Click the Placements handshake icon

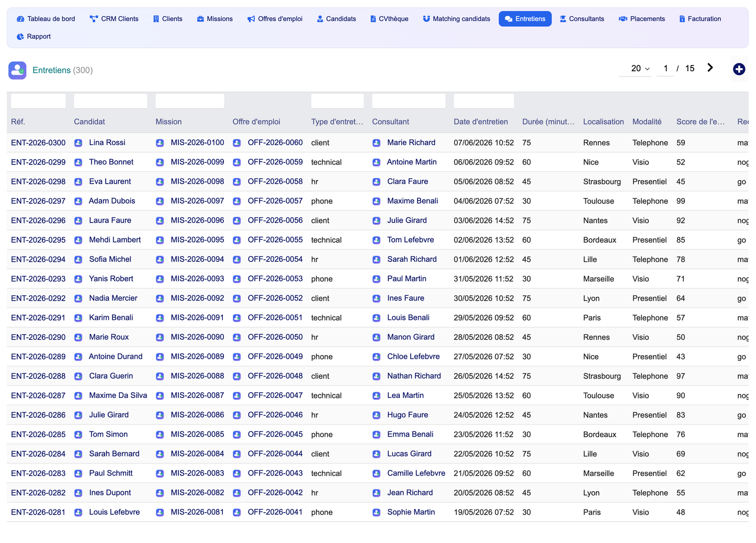tap(623, 19)
